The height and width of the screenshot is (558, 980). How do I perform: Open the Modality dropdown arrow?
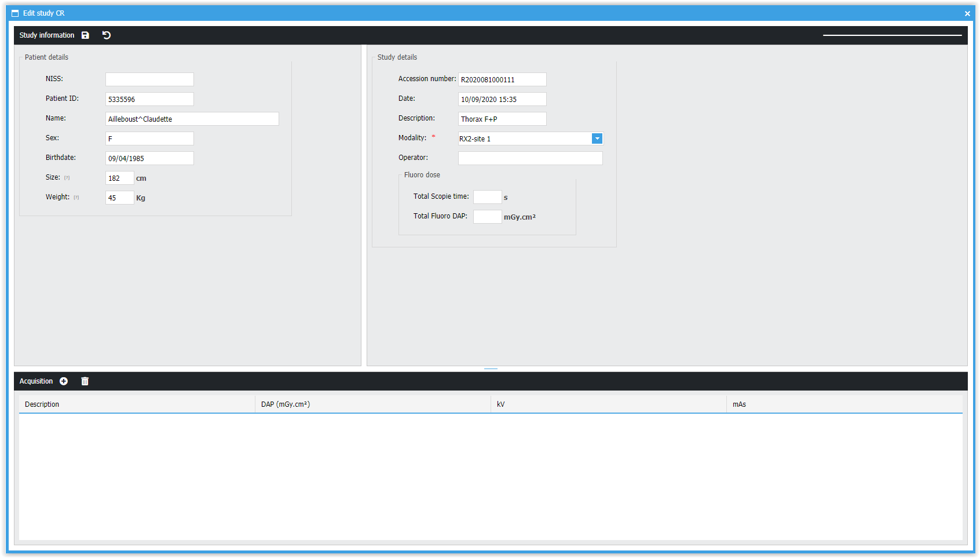point(597,138)
